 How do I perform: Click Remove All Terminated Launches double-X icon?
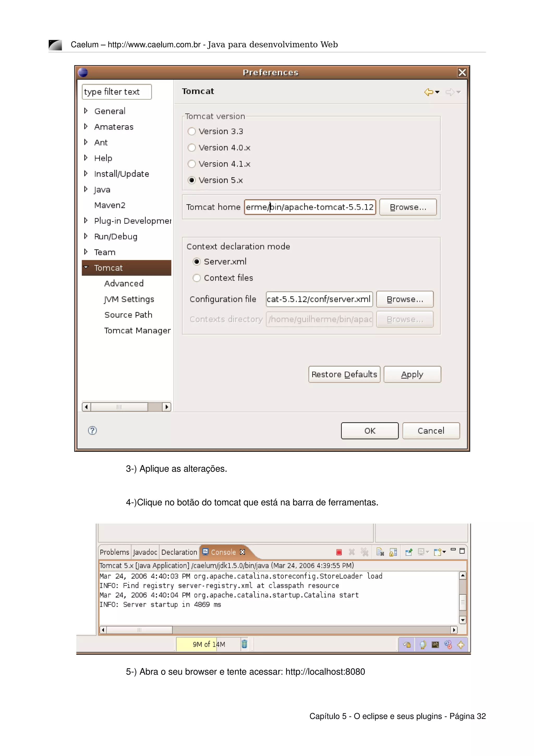coord(364,552)
